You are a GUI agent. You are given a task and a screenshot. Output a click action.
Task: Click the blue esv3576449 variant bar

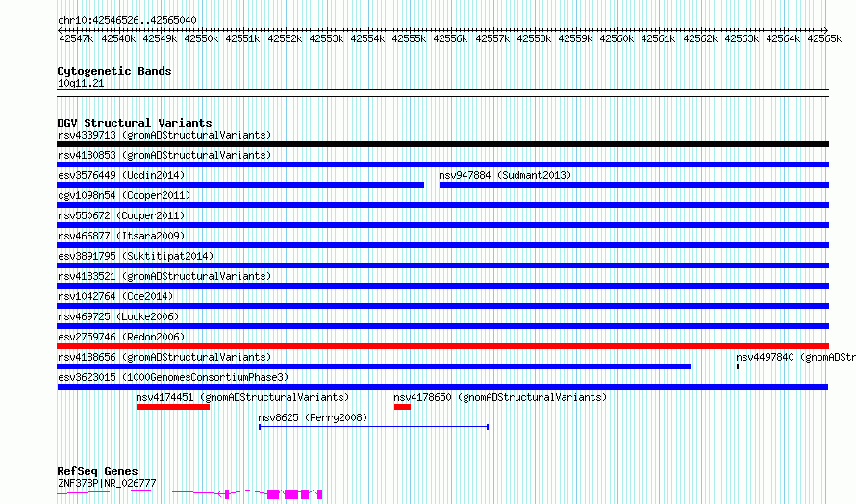(x=240, y=185)
